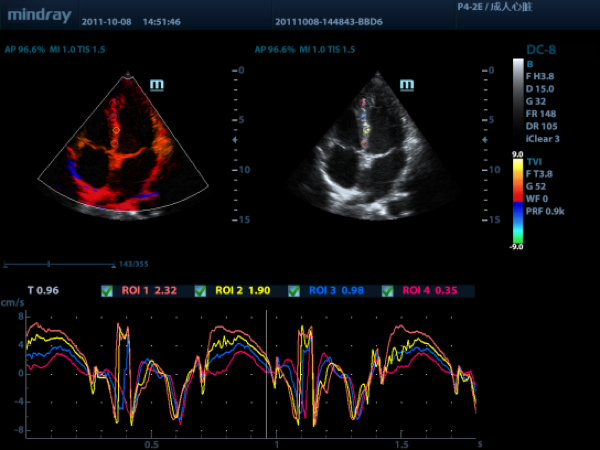The width and height of the screenshot is (600, 450).
Task: Click the ROI 1 2.32 label
Action: pyautogui.click(x=149, y=291)
